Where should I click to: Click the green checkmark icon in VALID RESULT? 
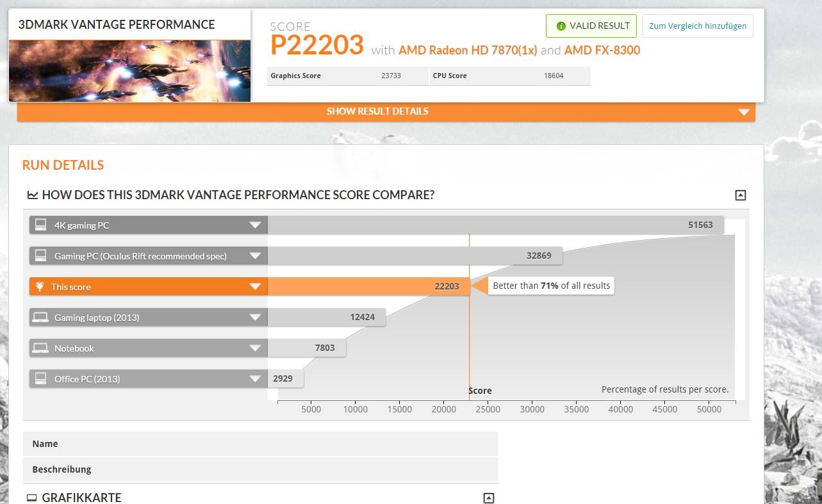click(x=561, y=26)
